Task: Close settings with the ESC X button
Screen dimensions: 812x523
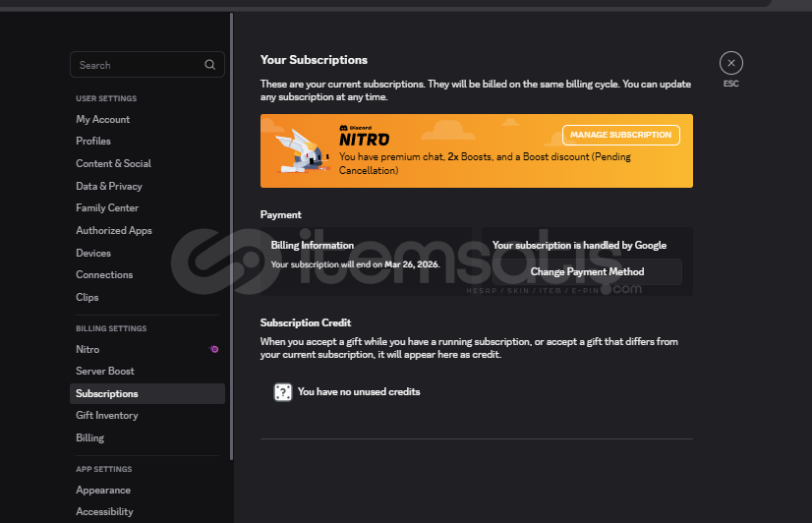Action: [730, 63]
